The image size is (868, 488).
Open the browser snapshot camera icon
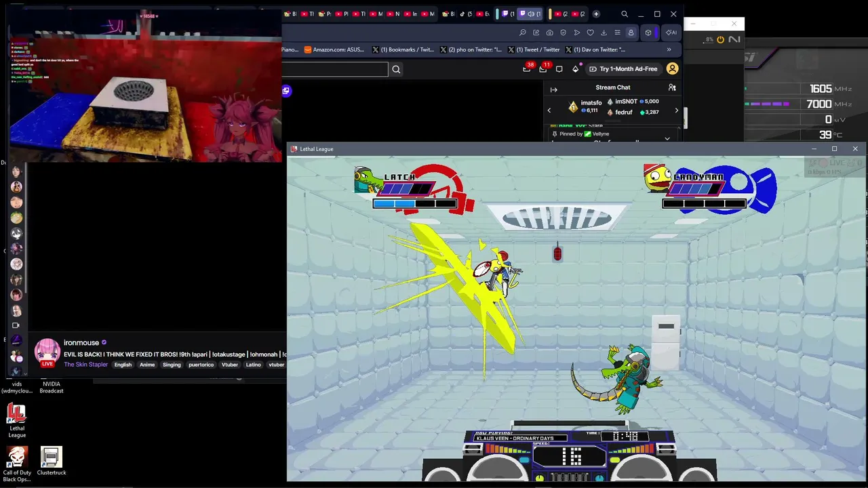[x=549, y=33]
